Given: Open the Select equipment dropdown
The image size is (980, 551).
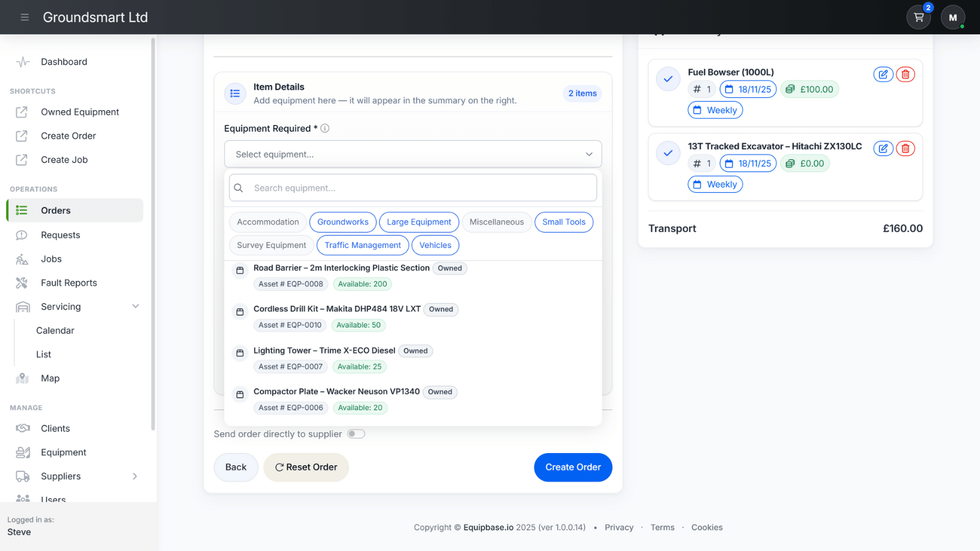Looking at the screenshot, I should [x=413, y=154].
